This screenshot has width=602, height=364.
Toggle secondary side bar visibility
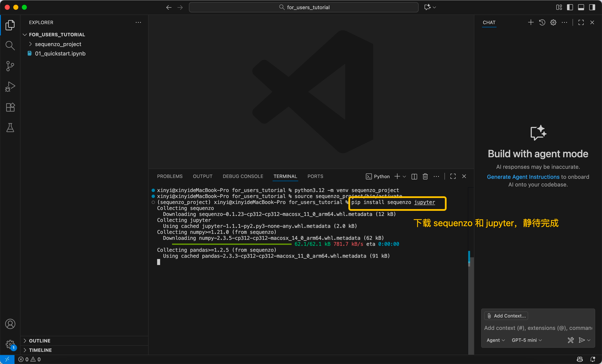click(592, 7)
